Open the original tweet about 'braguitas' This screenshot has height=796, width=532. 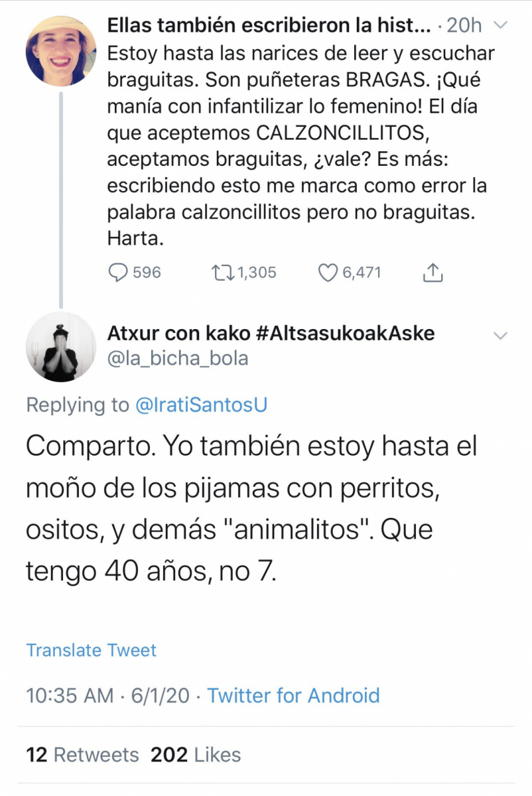click(x=299, y=146)
